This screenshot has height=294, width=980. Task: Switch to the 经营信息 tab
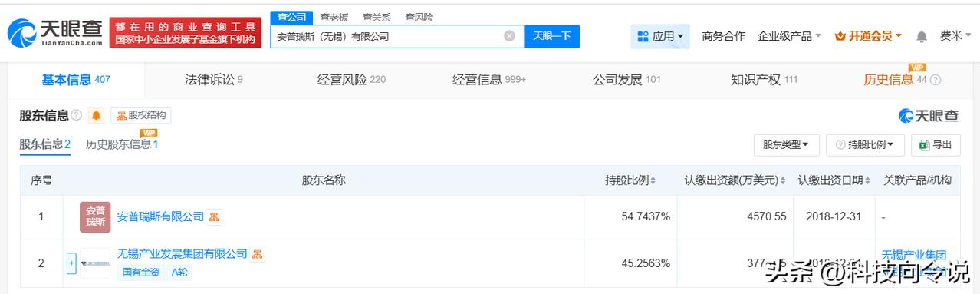tap(489, 80)
